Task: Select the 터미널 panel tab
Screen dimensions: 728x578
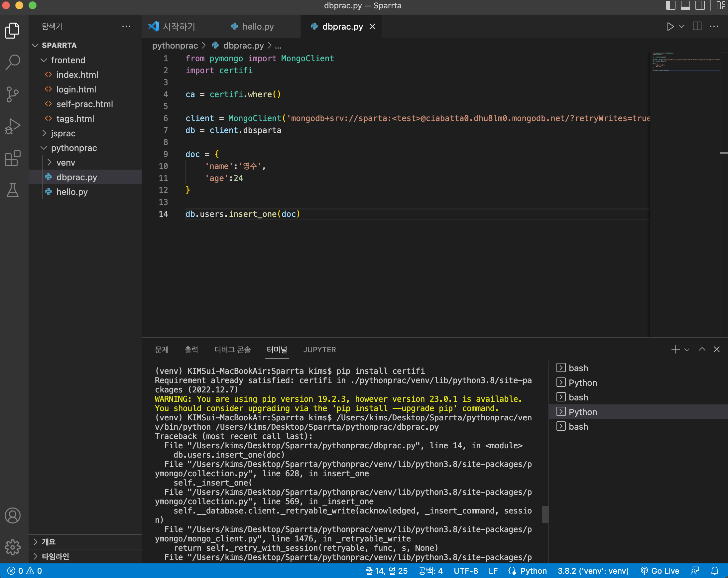Action: tap(277, 350)
